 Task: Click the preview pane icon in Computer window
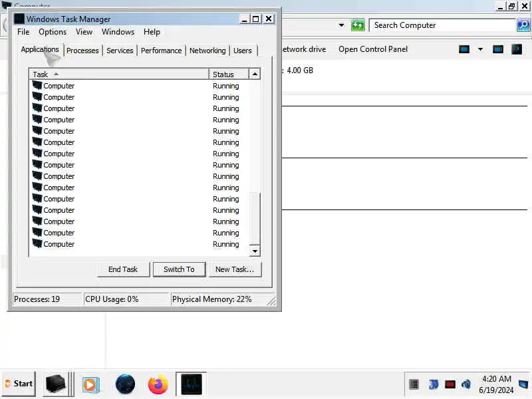497,49
